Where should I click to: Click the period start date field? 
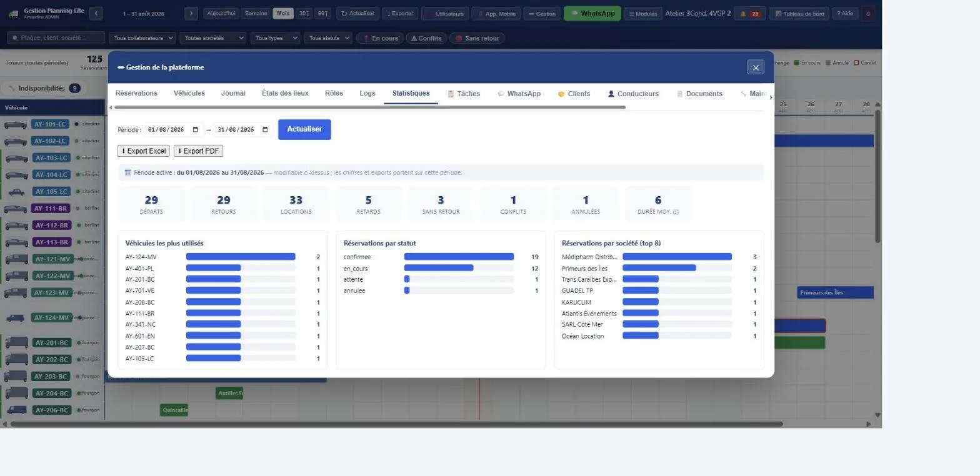(174, 130)
